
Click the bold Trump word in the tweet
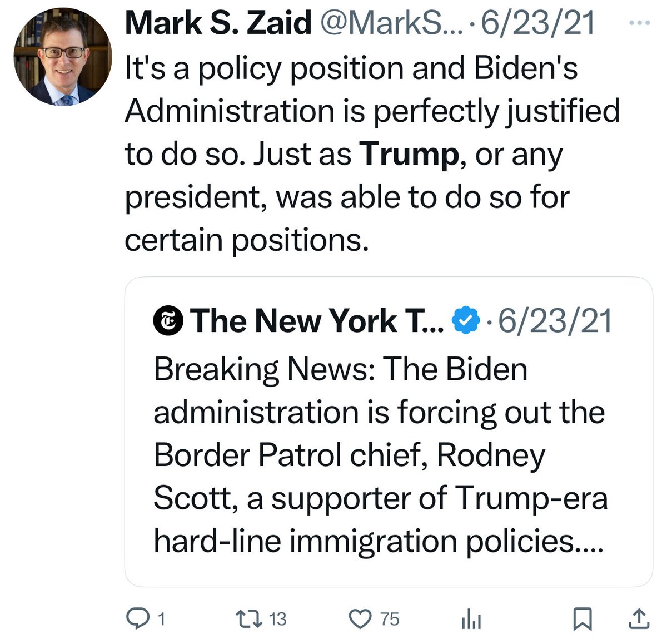(409, 154)
